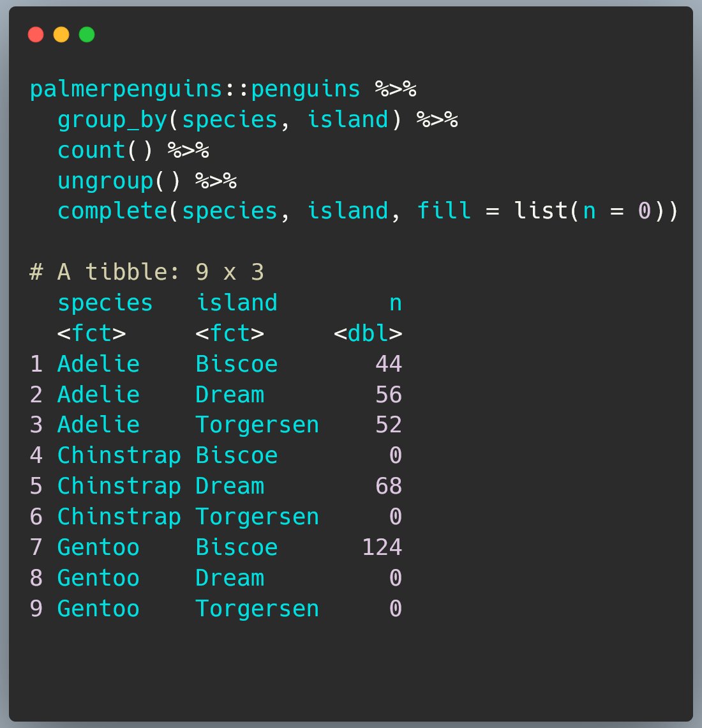Click the red close window dot

[x=36, y=35]
